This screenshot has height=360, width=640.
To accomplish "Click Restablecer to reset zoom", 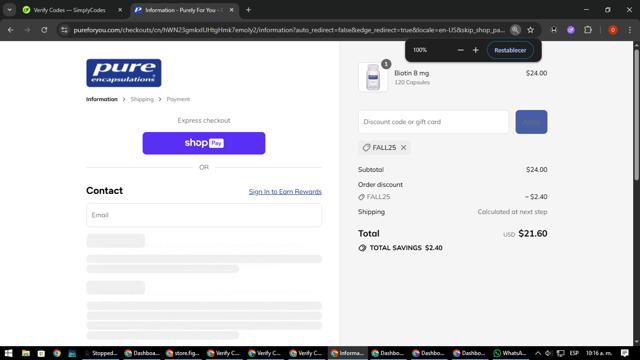I will pyautogui.click(x=510, y=50).
